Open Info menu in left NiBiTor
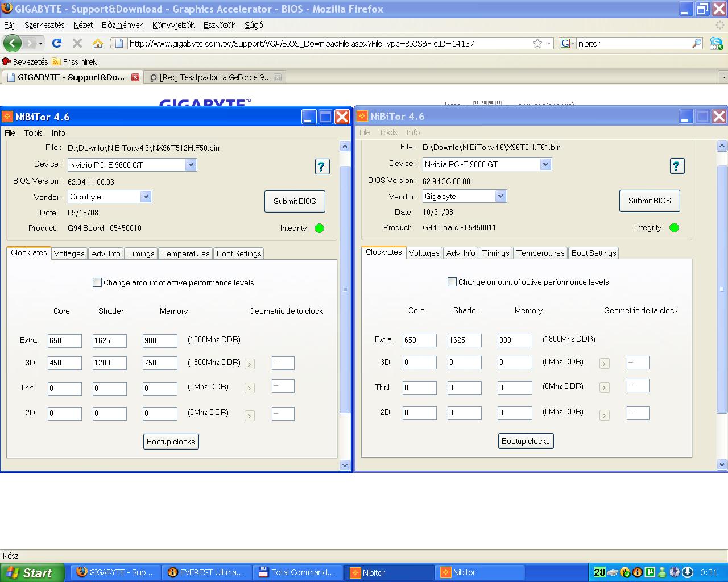 (x=58, y=133)
